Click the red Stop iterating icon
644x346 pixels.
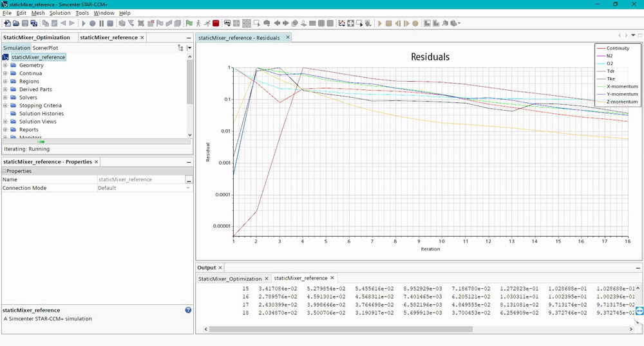(216, 23)
